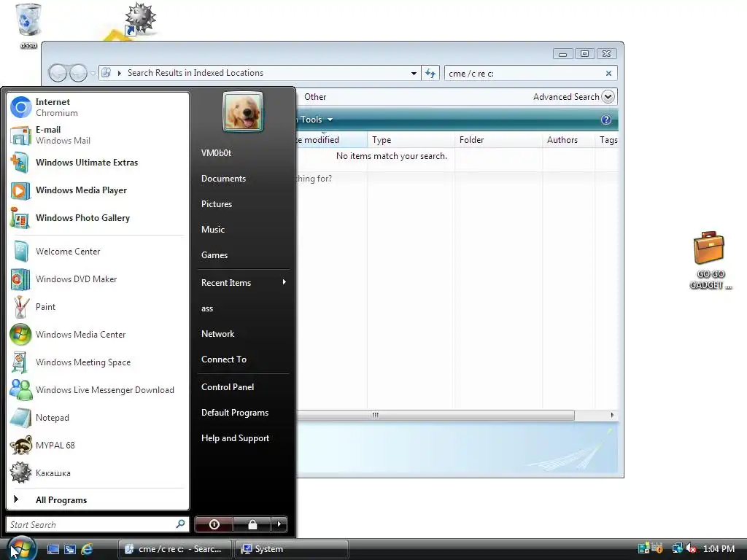Expand Advanced Search chevron
The width and height of the screenshot is (747, 560).
point(608,97)
